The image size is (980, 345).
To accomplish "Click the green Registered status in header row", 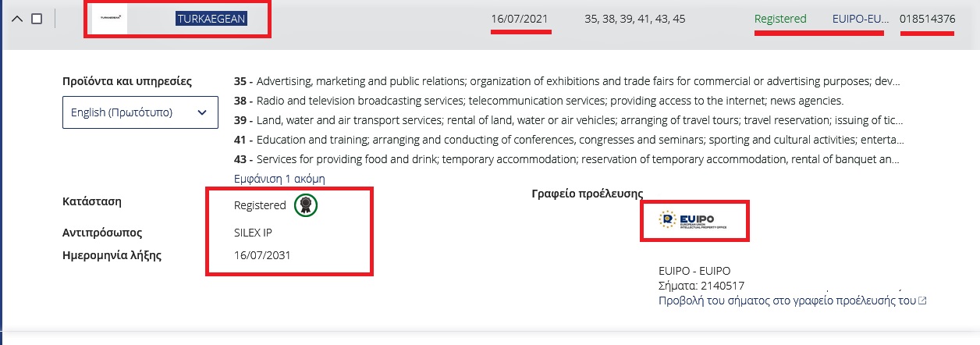I will pos(780,19).
